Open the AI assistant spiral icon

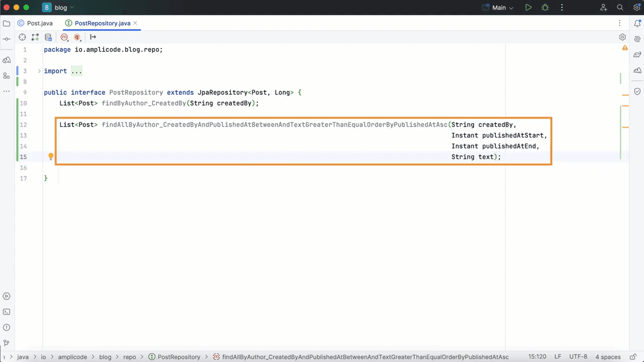click(637, 39)
